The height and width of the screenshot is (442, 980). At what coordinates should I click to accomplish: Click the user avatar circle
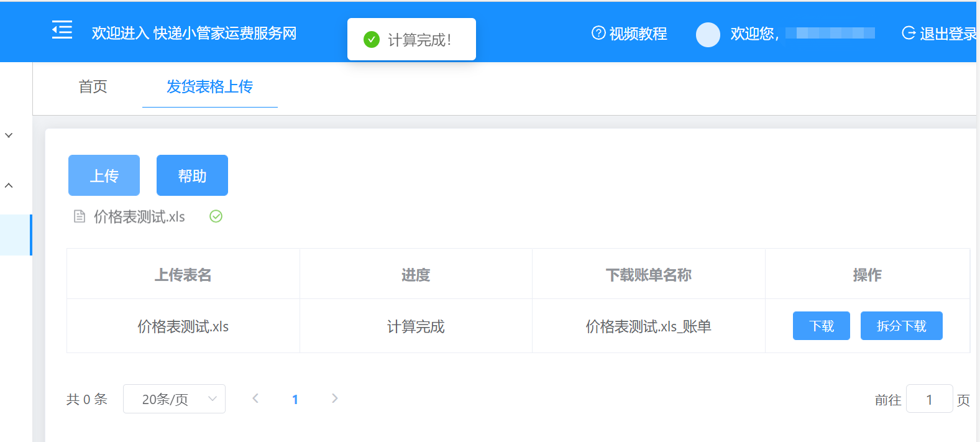[x=708, y=35]
